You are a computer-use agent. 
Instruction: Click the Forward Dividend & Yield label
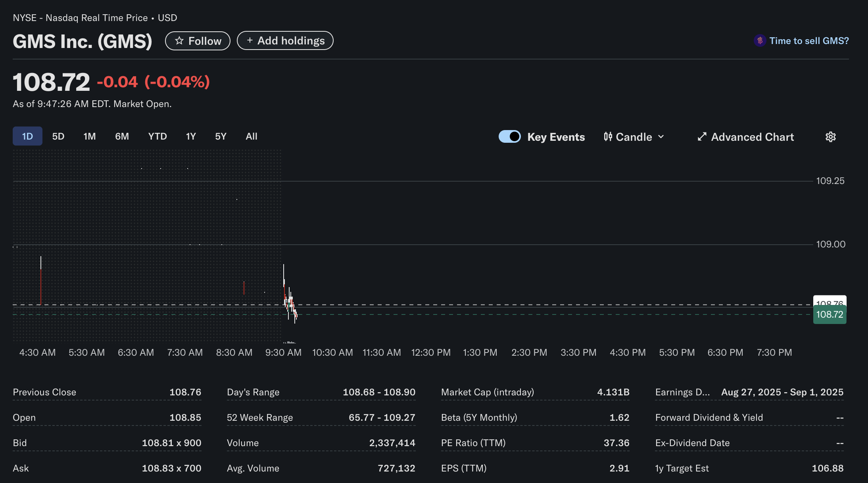click(709, 418)
